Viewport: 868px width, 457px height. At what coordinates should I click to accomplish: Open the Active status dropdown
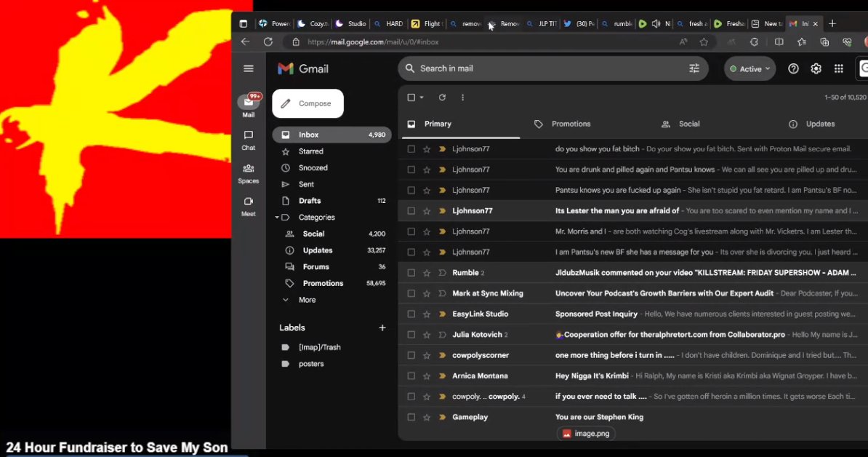click(750, 68)
